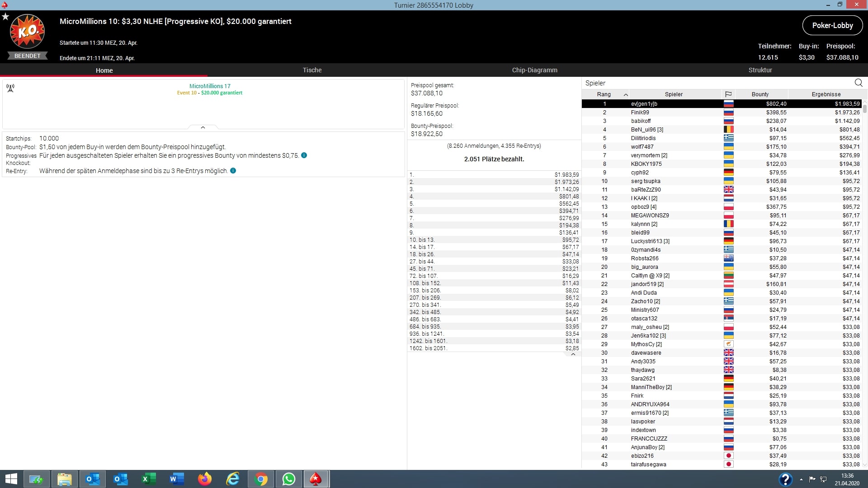Switch to the Tische tab

312,70
